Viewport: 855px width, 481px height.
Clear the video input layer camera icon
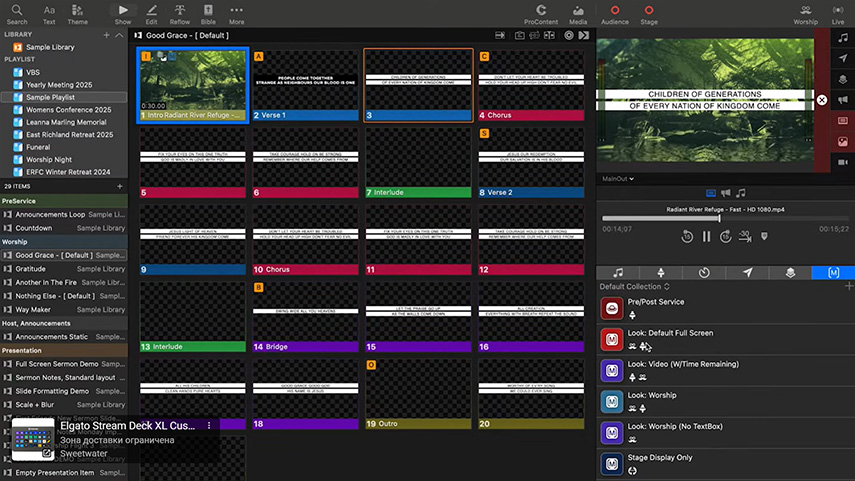click(843, 163)
